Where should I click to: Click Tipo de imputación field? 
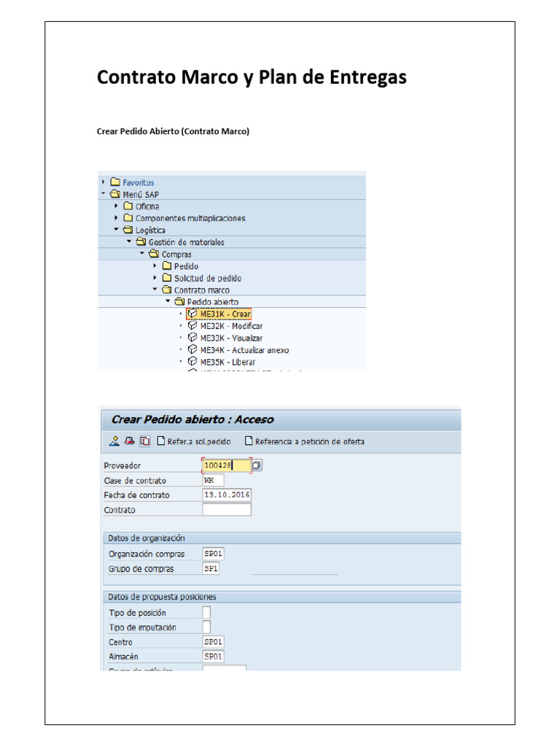click(206, 627)
